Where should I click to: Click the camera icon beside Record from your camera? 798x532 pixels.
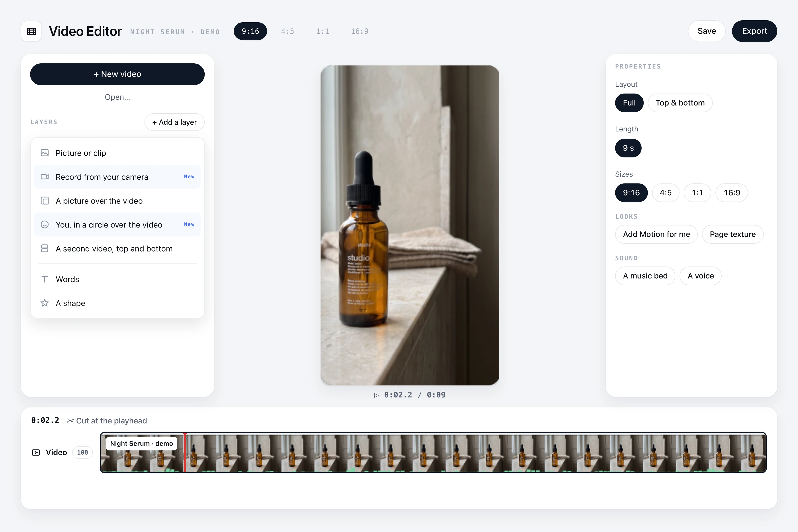(x=45, y=177)
